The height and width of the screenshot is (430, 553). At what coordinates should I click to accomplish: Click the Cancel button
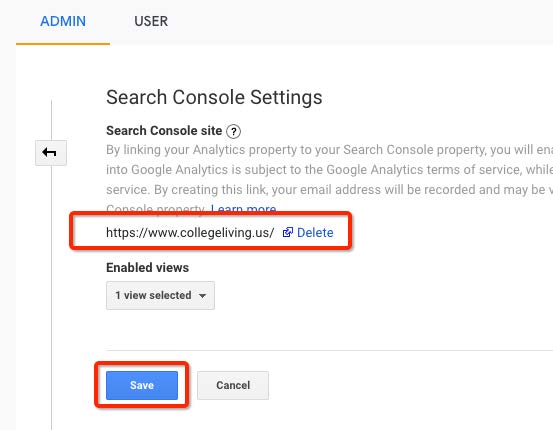(x=233, y=385)
